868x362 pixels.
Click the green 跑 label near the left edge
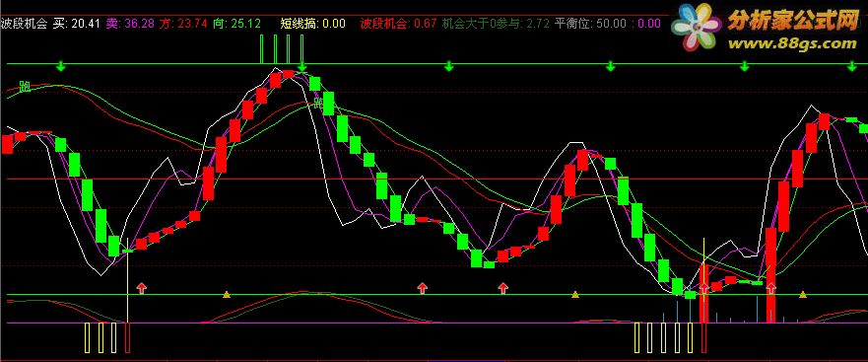point(25,87)
